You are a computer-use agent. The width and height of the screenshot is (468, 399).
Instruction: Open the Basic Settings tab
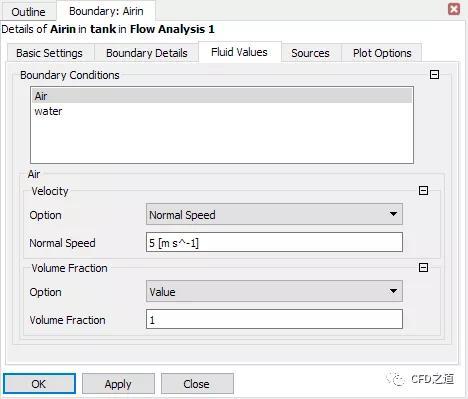pyautogui.click(x=49, y=53)
